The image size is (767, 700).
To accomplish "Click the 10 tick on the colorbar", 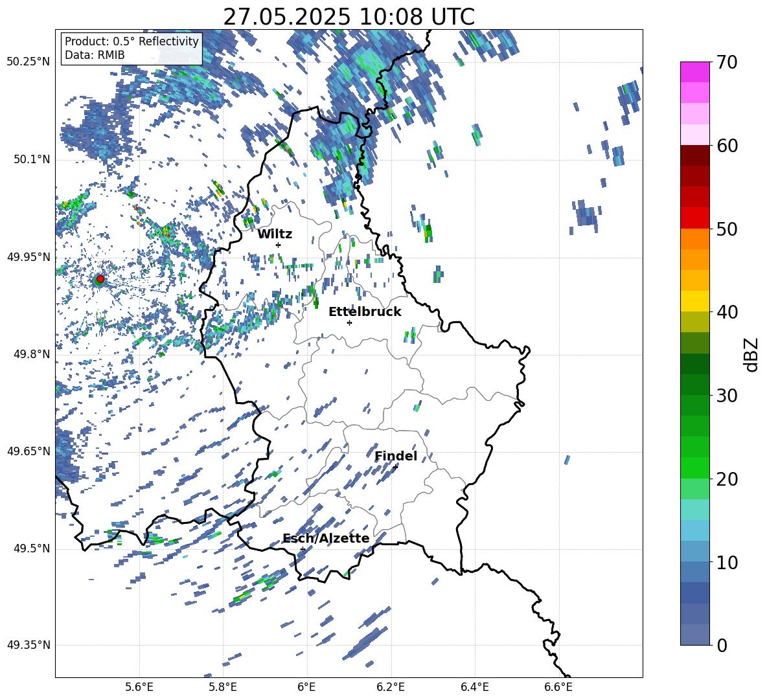I will (x=726, y=563).
